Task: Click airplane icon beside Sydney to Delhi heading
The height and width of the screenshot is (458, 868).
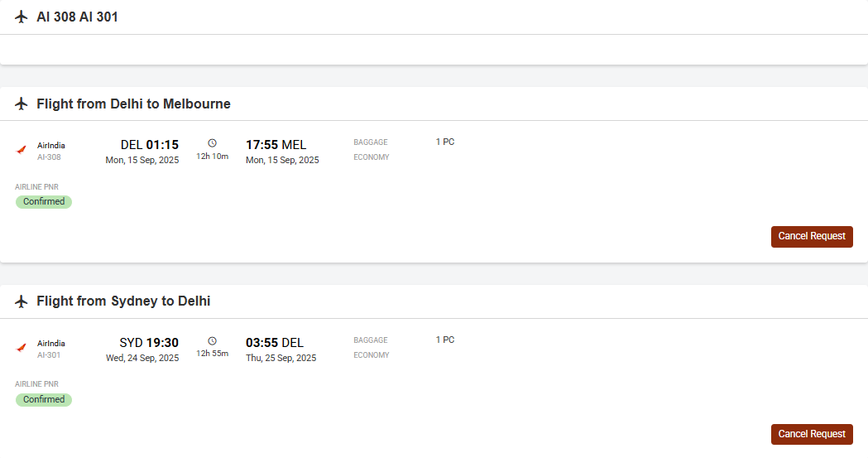Action: pos(21,301)
